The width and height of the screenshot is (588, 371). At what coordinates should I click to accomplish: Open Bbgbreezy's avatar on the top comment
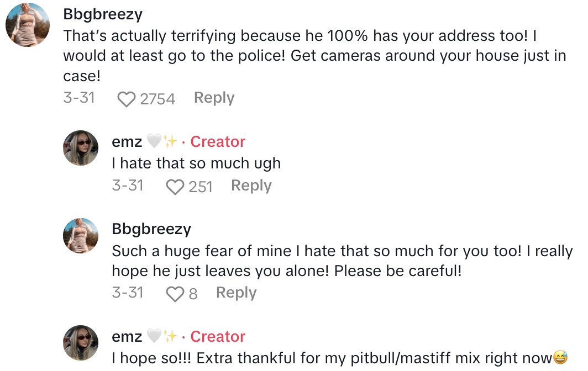(28, 25)
